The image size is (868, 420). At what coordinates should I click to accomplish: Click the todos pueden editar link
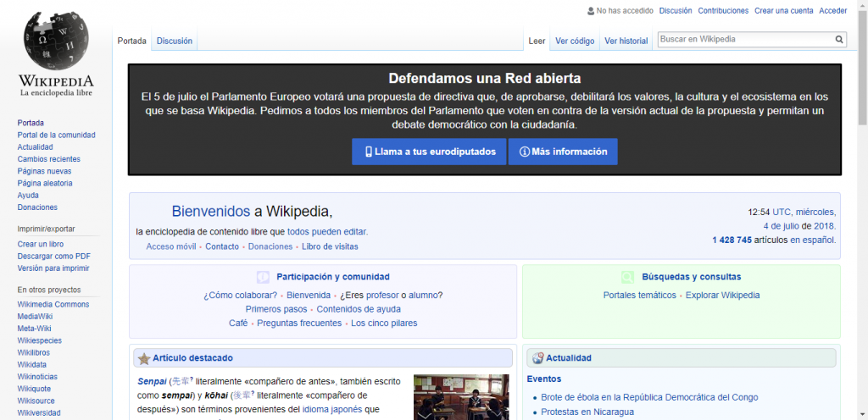coord(326,232)
